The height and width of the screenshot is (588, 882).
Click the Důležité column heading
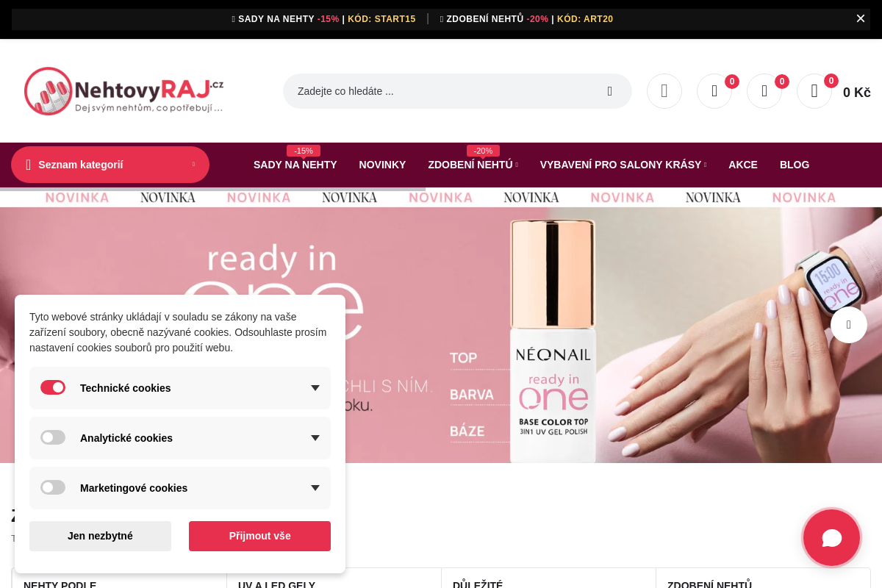pos(478,585)
